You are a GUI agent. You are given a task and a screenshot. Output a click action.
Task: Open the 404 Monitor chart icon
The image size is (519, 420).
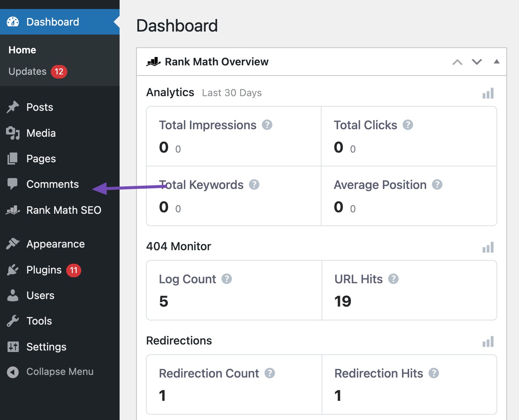488,247
